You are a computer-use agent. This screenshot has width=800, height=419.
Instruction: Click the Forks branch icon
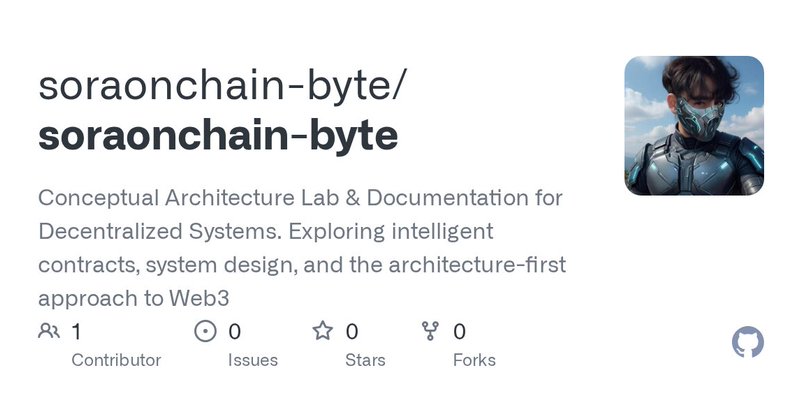431,331
